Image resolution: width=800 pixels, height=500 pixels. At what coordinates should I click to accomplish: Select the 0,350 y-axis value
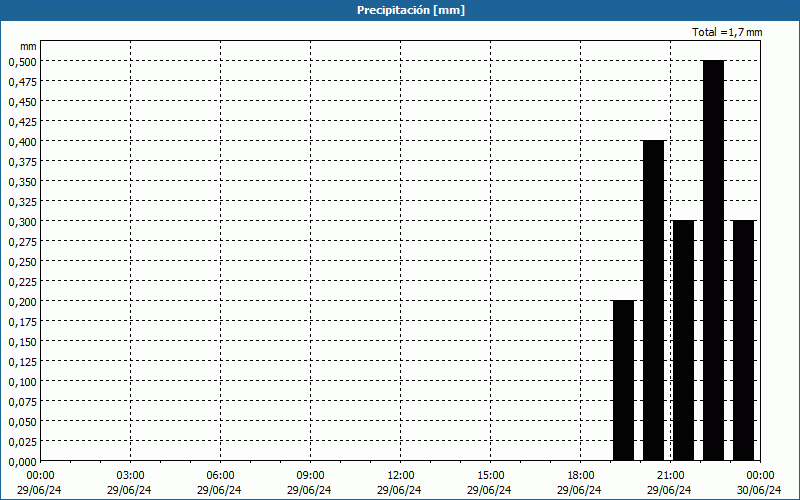click(22, 181)
